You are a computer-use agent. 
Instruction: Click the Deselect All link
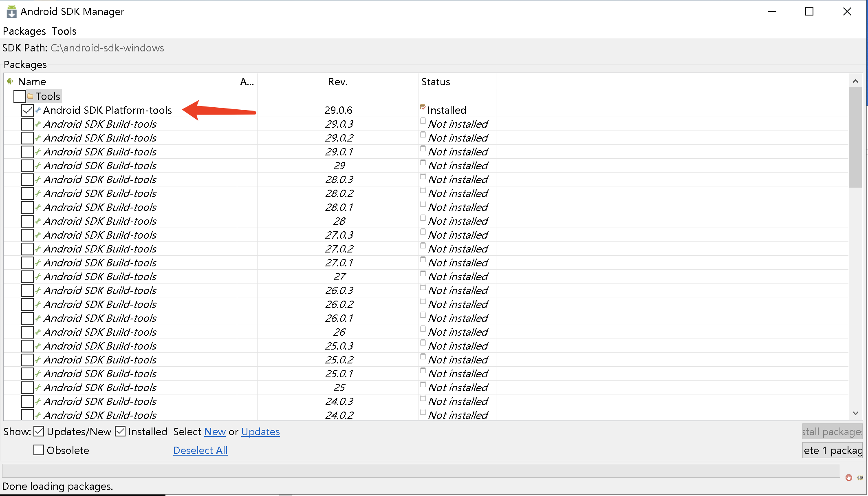(x=200, y=450)
